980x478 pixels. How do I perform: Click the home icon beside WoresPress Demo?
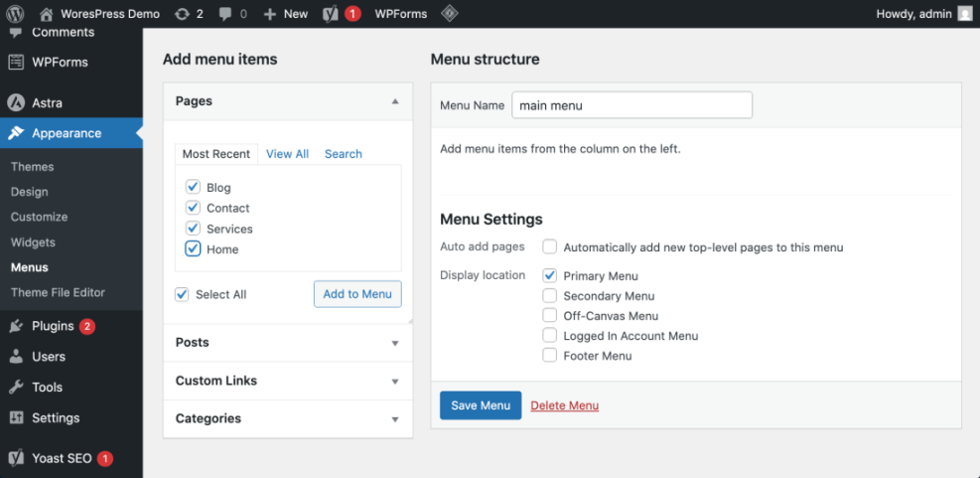click(x=47, y=14)
